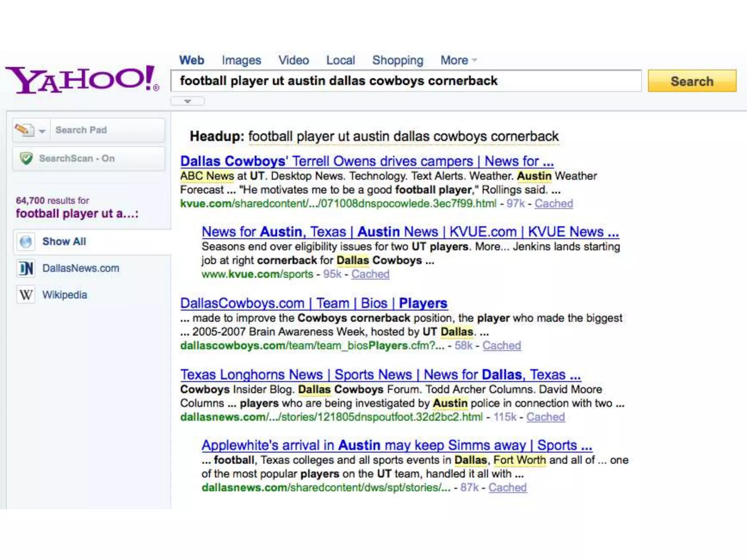Viewport: 747px width, 560px height.
Task: Open Texas Longhorns News result link
Action: tap(380, 375)
